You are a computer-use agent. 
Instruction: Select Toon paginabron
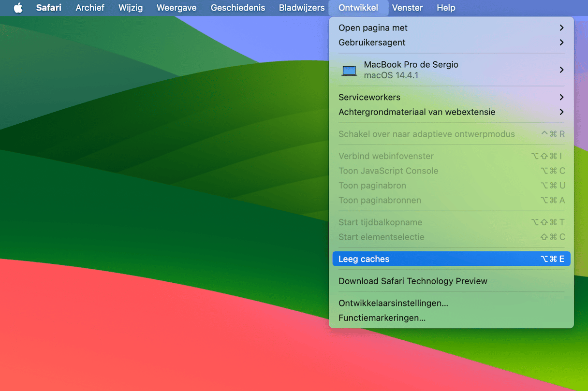(x=451, y=186)
